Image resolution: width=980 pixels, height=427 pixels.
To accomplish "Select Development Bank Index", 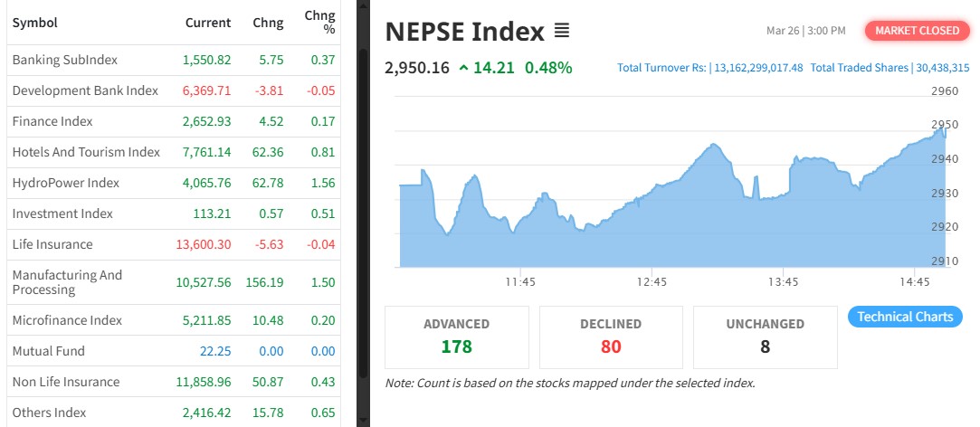I will (x=85, y=90).
